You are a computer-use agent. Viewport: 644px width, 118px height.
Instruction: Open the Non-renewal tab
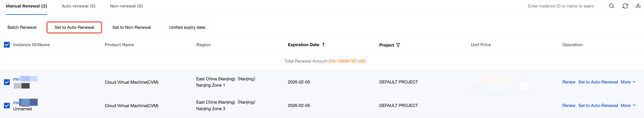[126, 6]
